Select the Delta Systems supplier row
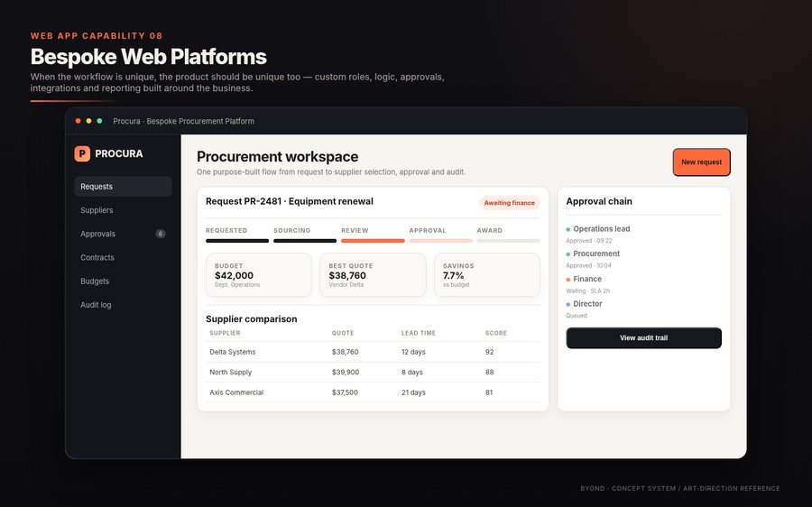Screen dimensions: 812x507 coord(373,352)
